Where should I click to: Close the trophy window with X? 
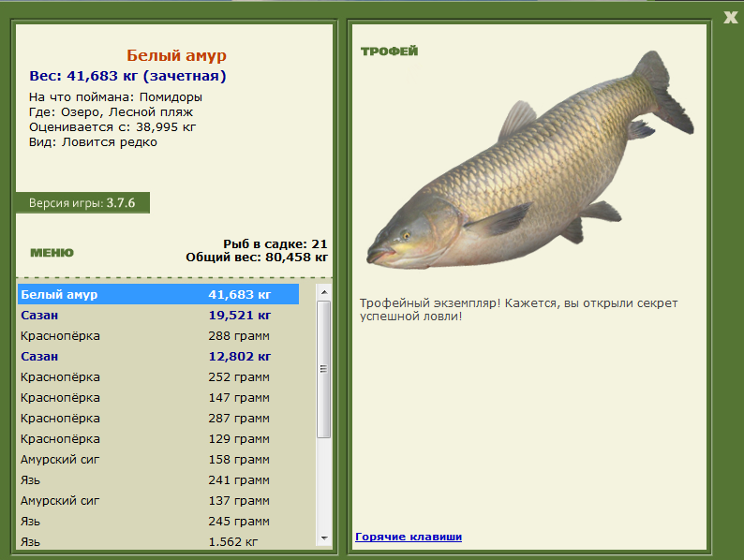click(731, 18)
